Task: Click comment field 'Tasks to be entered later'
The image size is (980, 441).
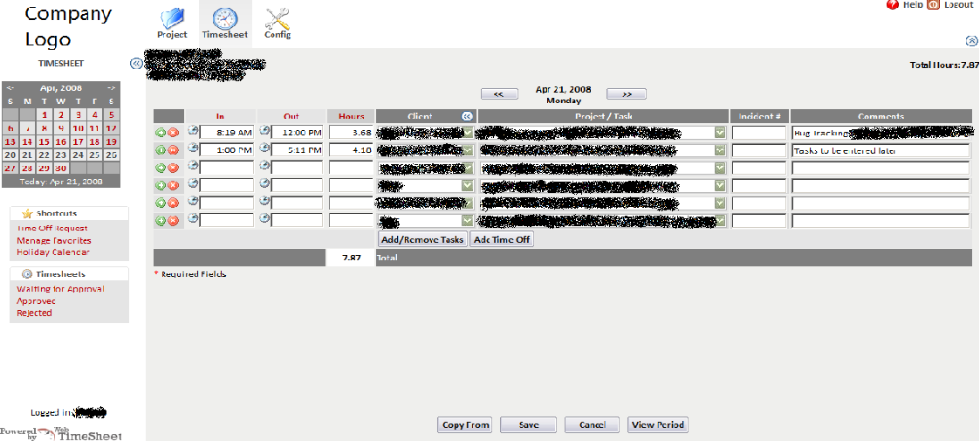Action: [x=881, y=150]
